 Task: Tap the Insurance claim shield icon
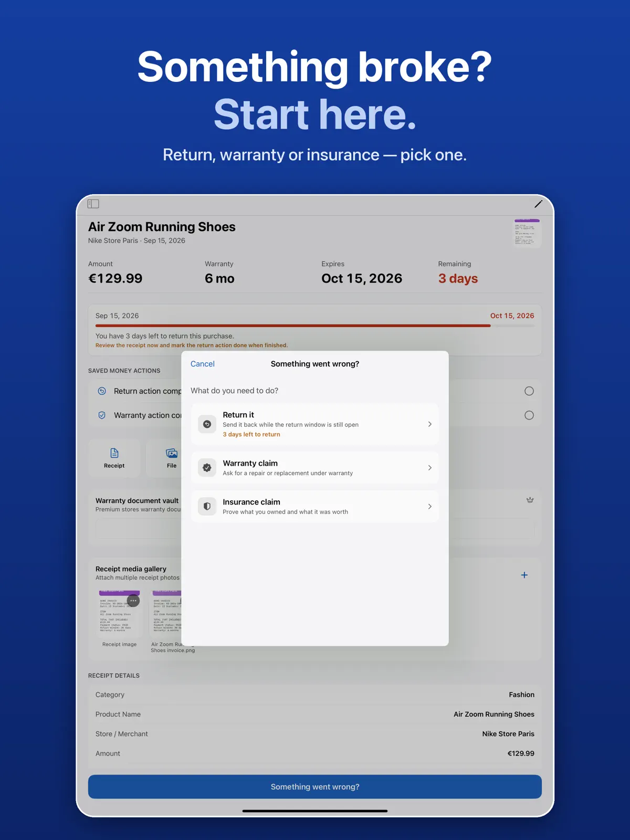click(207, 507)
